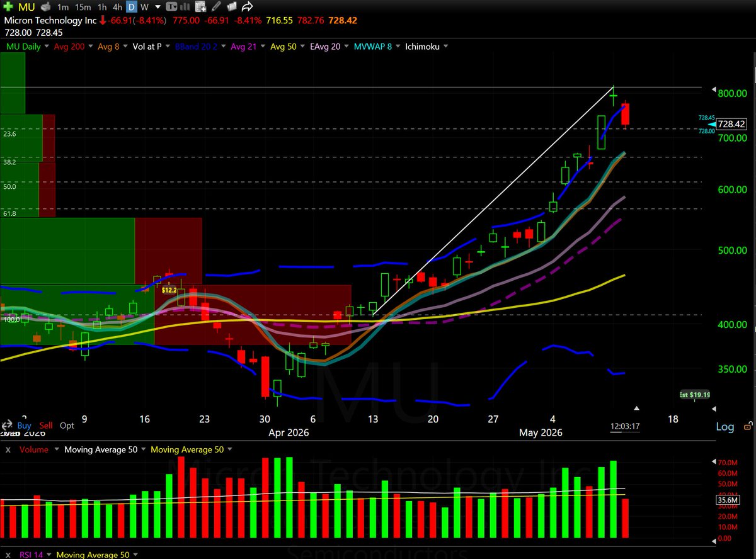
Task: Open yellow Moving Average 50 dropdown in Volume pane
Action: click(x=230, y=450)
